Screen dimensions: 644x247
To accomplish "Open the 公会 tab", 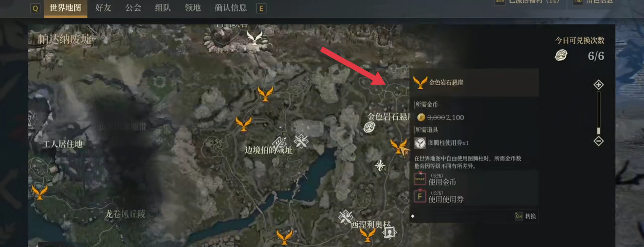I will click(133, 8).
